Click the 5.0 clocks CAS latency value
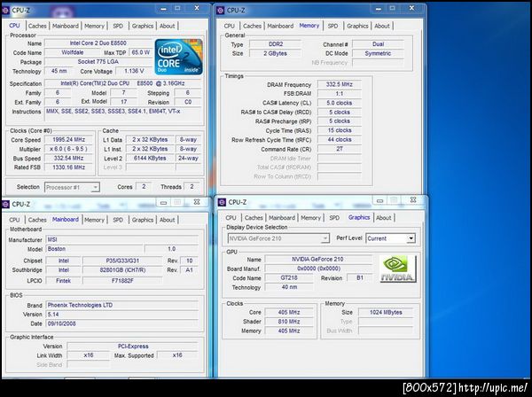 (x=340, y=103)
